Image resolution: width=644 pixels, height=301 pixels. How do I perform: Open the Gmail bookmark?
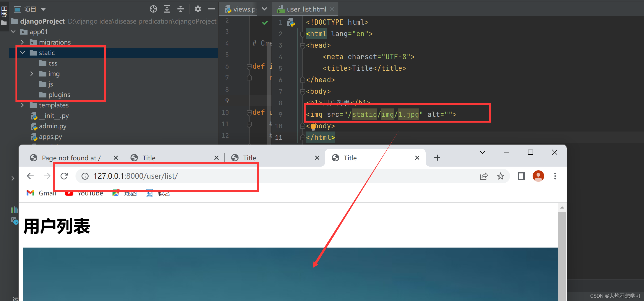click(x=41, y=193)
